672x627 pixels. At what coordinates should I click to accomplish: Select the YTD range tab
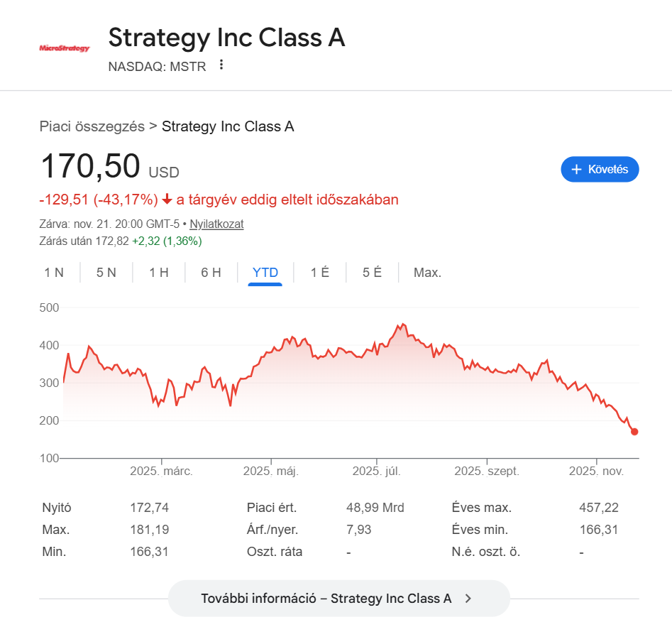point(265,273)
